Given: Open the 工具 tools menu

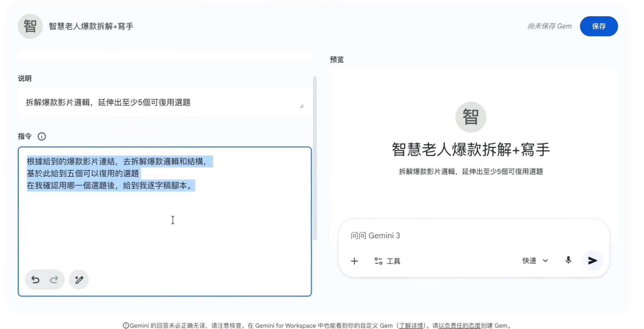Looking at the screenshot, I should [x=387, y=261].
